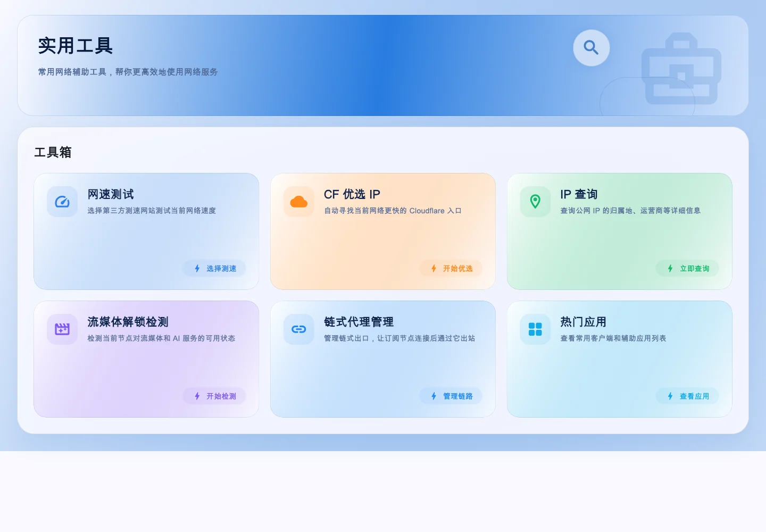766x532 pixels.
Task: Click description 查看常用客户端和辅助应用列表
Action: pos(613,338)
